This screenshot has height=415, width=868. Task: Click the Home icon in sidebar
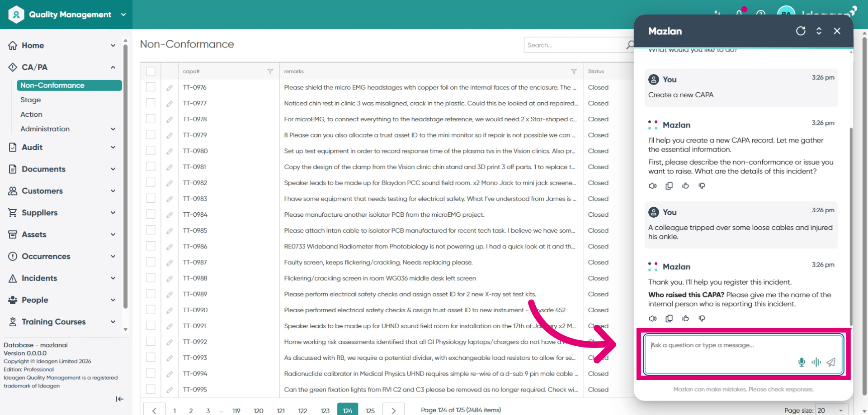(x=13, y=45)
